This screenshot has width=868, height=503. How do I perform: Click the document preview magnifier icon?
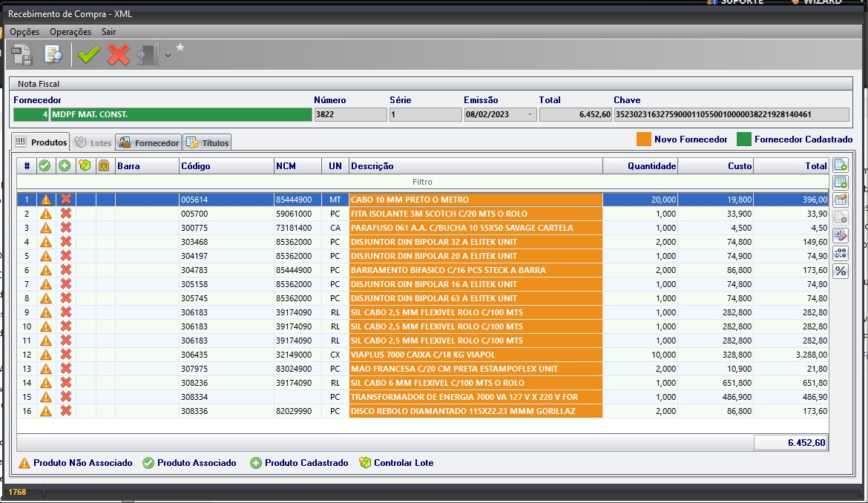(53, 55)
